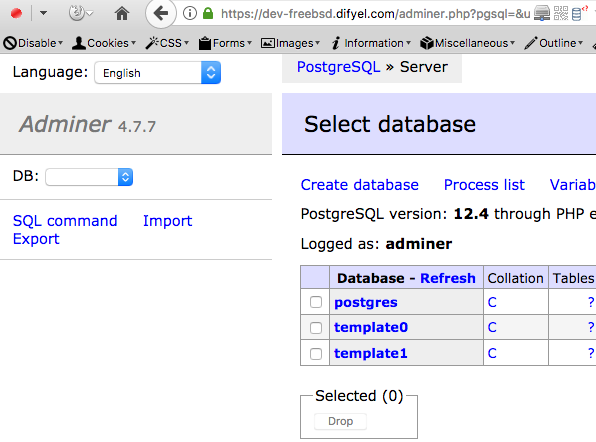Click the red record dot icon
The image size is (596, 442).
(x=16, y=14)
